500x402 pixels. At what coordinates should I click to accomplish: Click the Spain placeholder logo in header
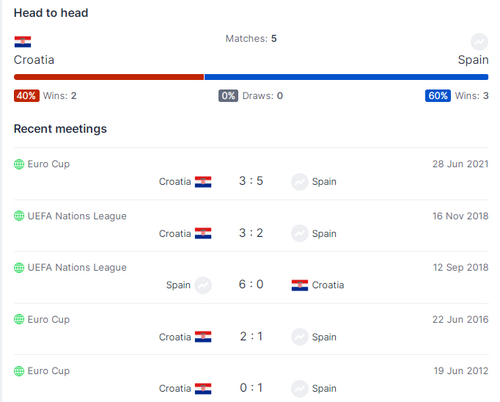click(479, 42)
